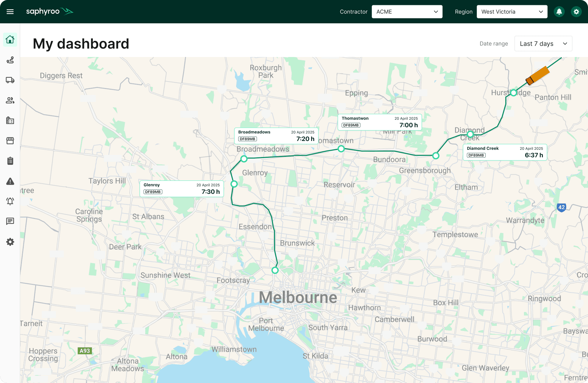Open the alarm bell icon in sidebar
The width and height of the screenshot is (588, 383).
click(x=10, y=201)
